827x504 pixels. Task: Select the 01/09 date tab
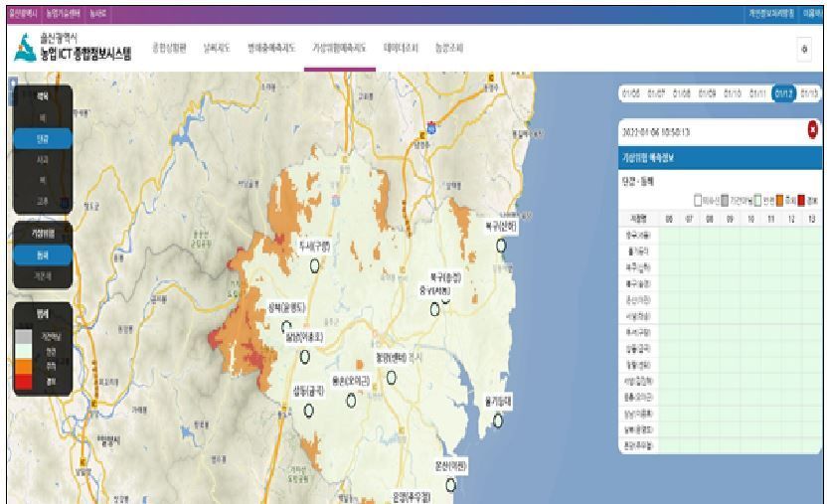click(707, 93)
